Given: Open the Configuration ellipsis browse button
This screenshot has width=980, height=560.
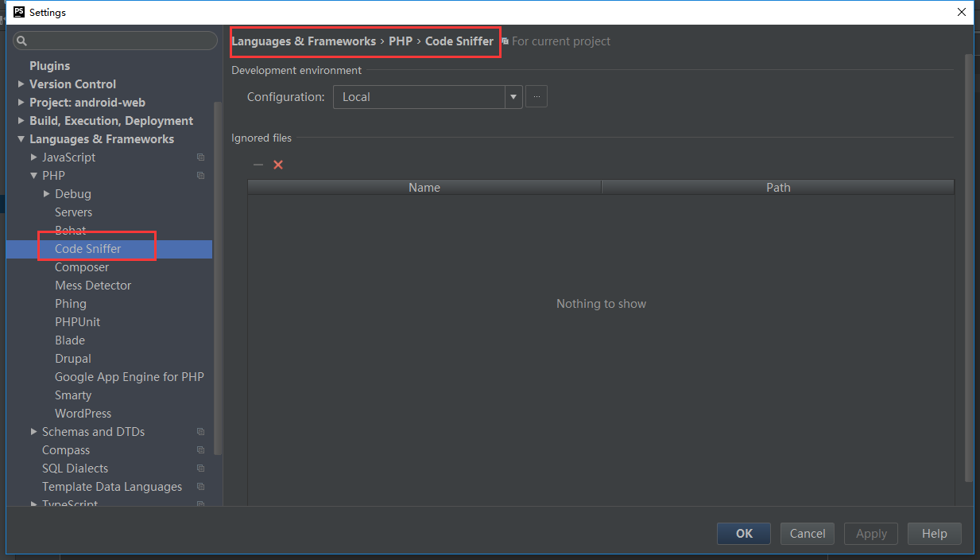Looking at the screenshot, I should pyautogui.click(x=536, y=97).
